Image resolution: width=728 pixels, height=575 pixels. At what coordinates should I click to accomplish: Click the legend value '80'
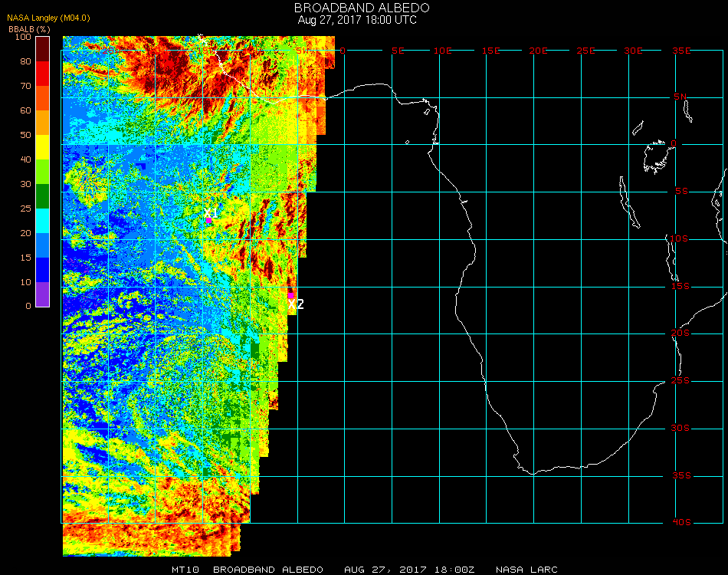25,61
